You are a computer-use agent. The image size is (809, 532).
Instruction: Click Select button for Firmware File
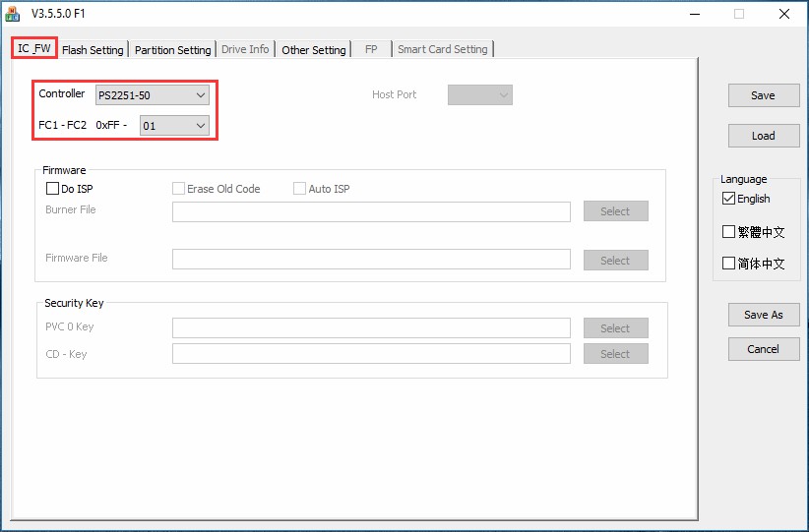pyautogui.click(x=615, y=261)
